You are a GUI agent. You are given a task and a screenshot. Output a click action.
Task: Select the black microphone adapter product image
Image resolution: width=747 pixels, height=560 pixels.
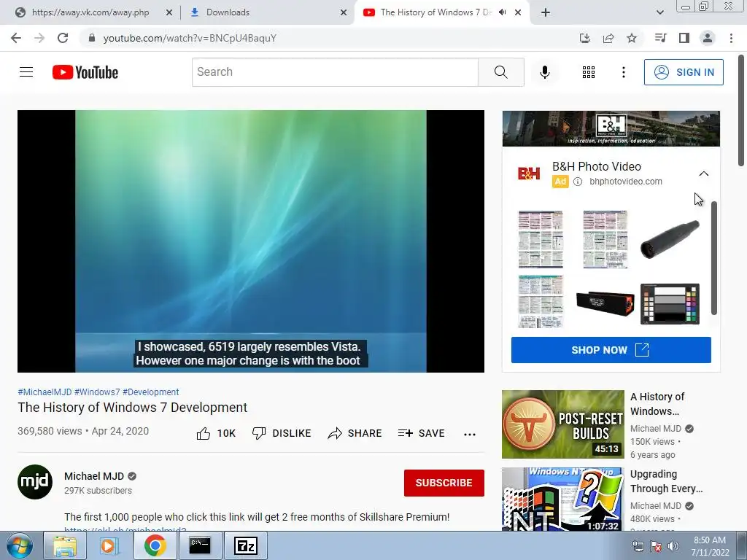[670, 238]
